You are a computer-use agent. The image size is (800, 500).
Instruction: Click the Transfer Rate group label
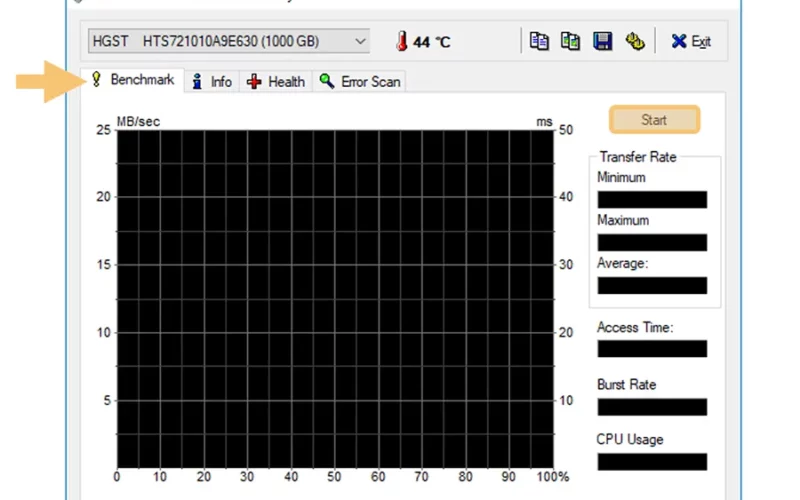tap(638, 157)
